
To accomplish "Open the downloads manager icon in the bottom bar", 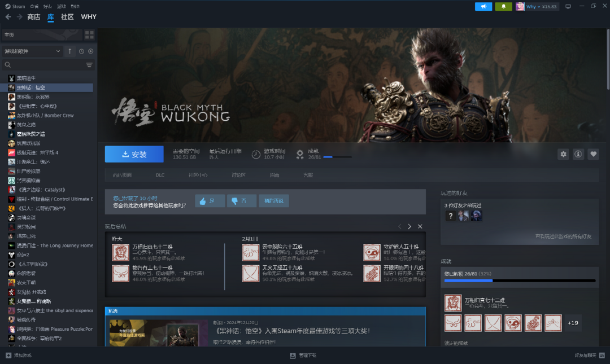I will (x=293, y=356).
